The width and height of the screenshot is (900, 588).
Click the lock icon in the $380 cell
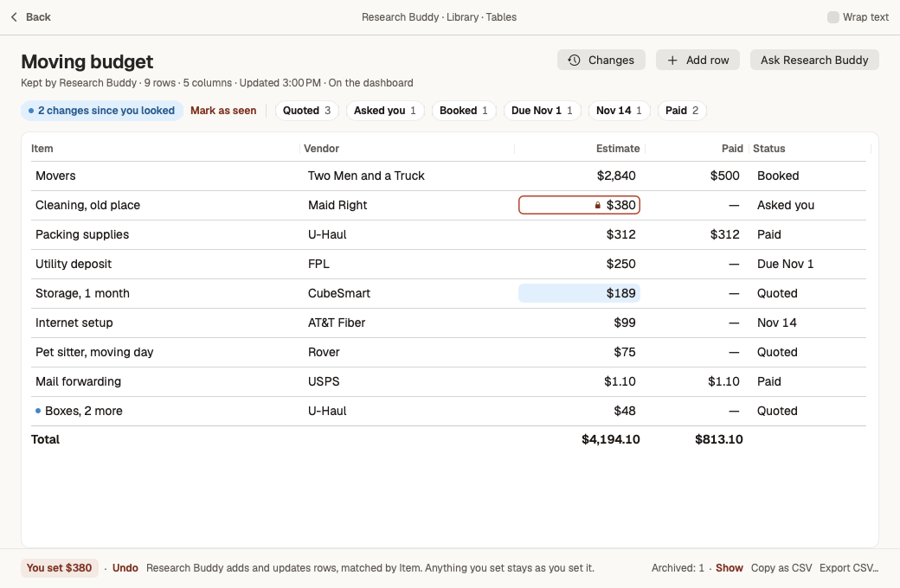(597, 206)
